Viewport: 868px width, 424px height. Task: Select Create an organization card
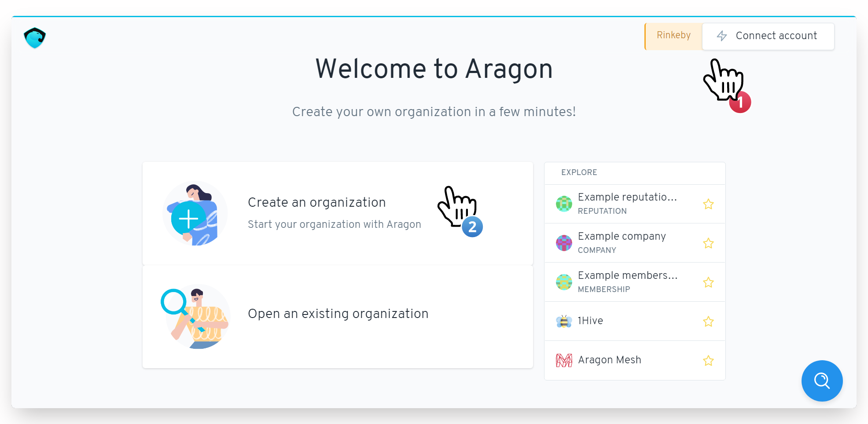pos(338,213)
